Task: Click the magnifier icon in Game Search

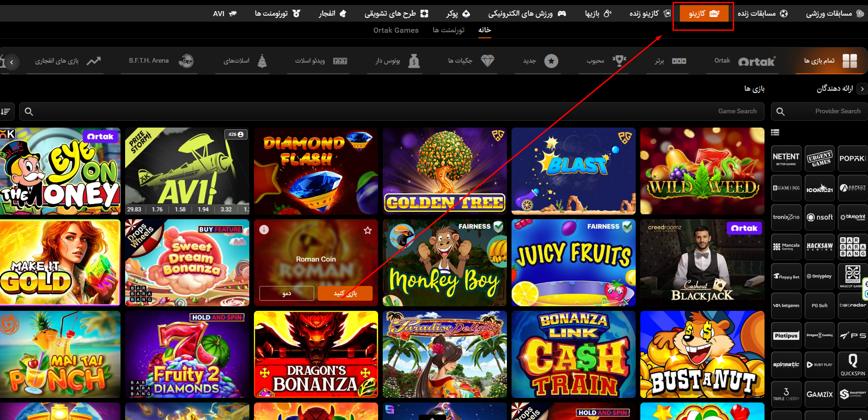Action: pos(29,111)
